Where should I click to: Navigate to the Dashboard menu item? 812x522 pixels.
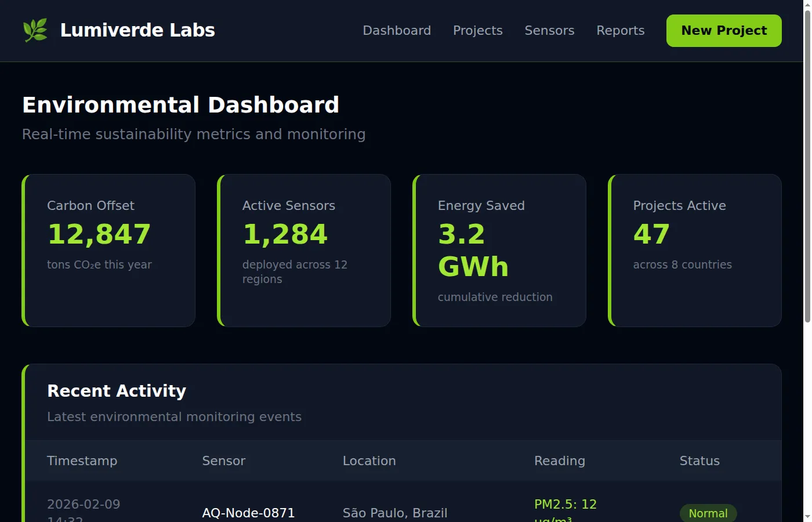tap(397, 30)
